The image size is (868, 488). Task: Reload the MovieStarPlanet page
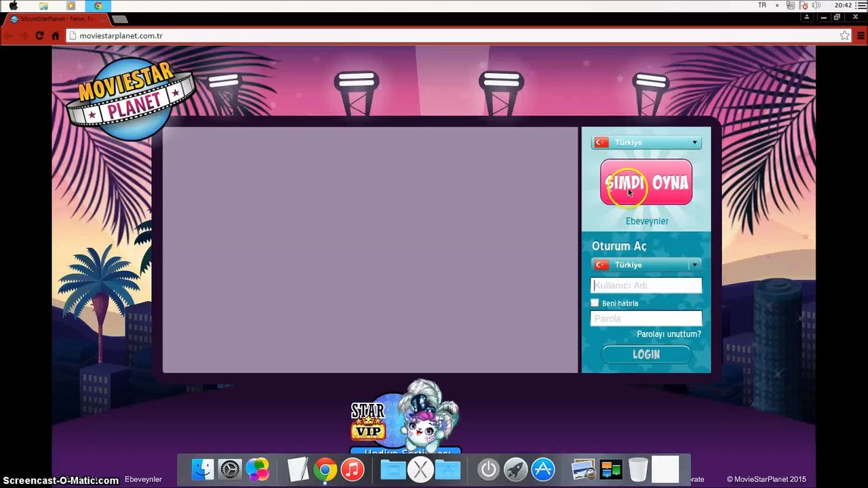39,35
